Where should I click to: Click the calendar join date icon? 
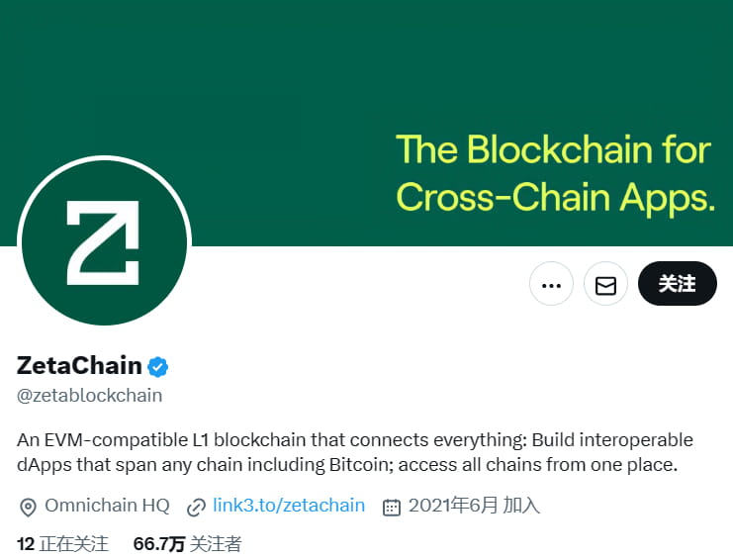coord(392,507)
